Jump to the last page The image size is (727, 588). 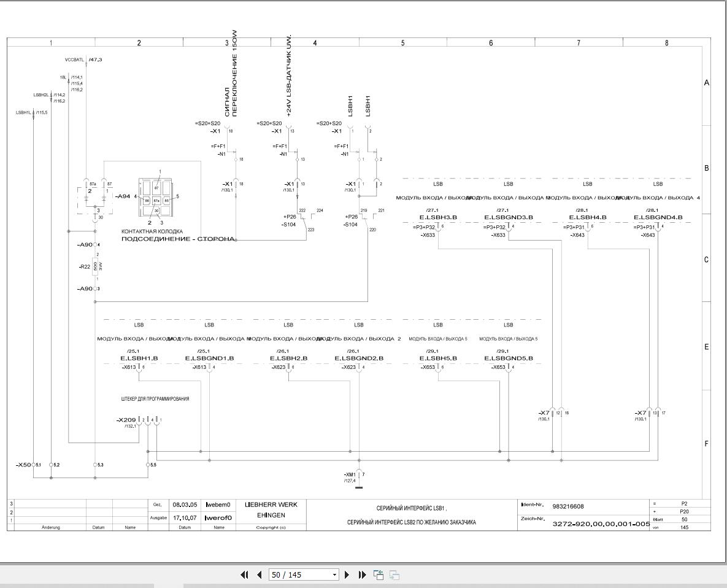coord(363,574)
